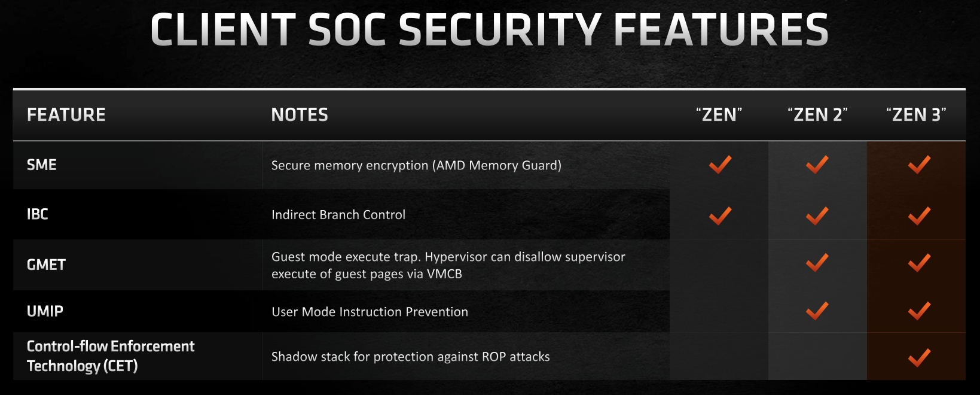Click the GMET checkmark under Zen 3
Image resolution: width=980 pixels, height=395 pixels.
click(919, 263)
